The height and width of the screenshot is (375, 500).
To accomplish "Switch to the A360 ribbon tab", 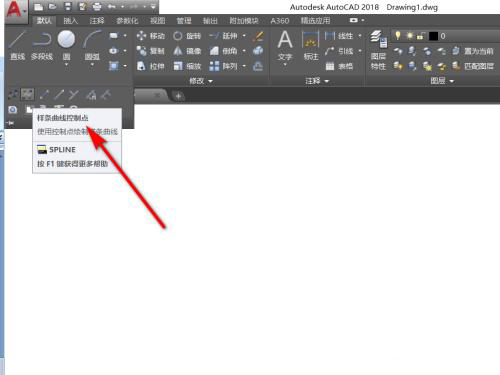I will point(280,21).
